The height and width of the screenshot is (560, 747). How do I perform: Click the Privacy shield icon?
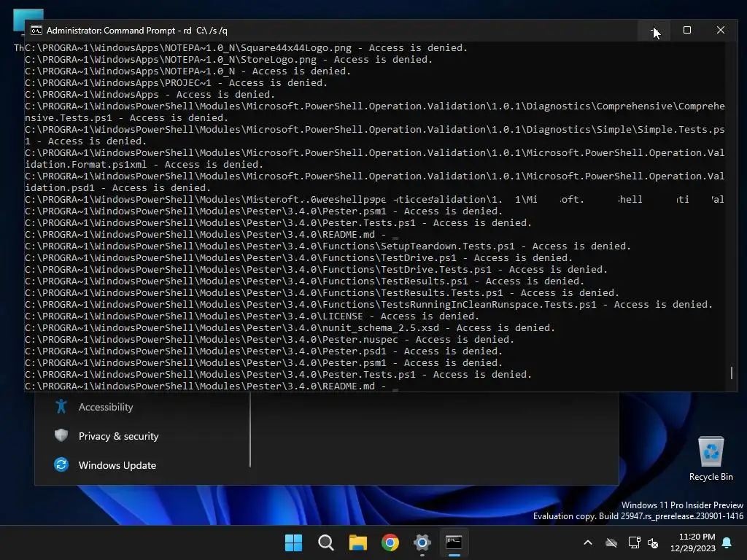tap(61, 436)
